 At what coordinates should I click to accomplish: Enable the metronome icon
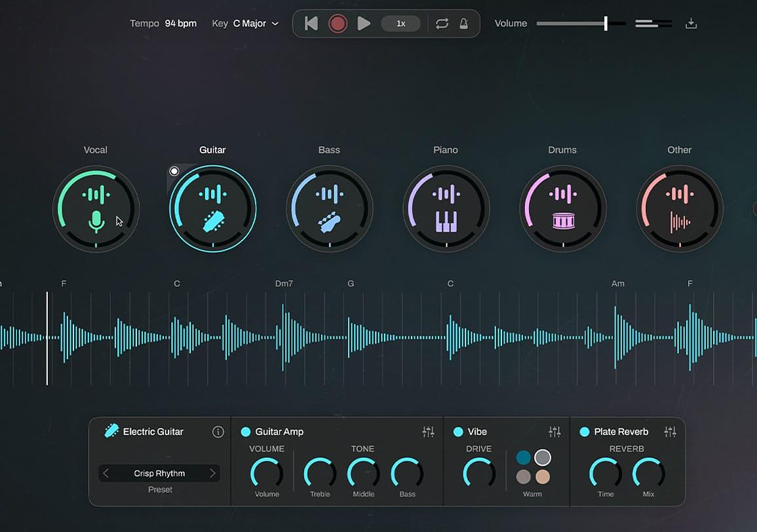point(463,24)
